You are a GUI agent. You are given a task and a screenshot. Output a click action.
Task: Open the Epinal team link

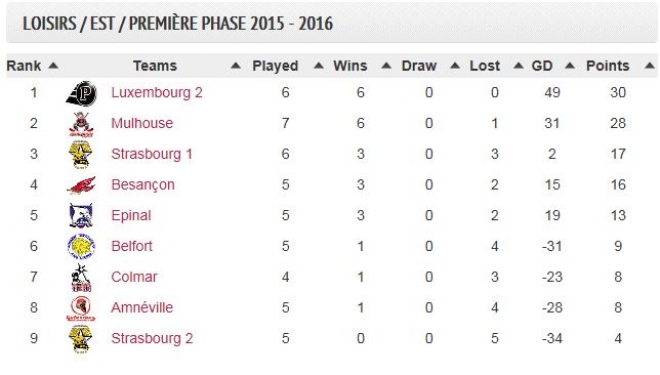click(x=131, y=215)
